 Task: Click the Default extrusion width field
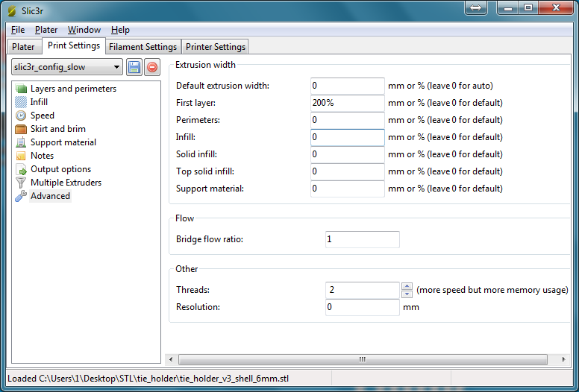[348, 86]
